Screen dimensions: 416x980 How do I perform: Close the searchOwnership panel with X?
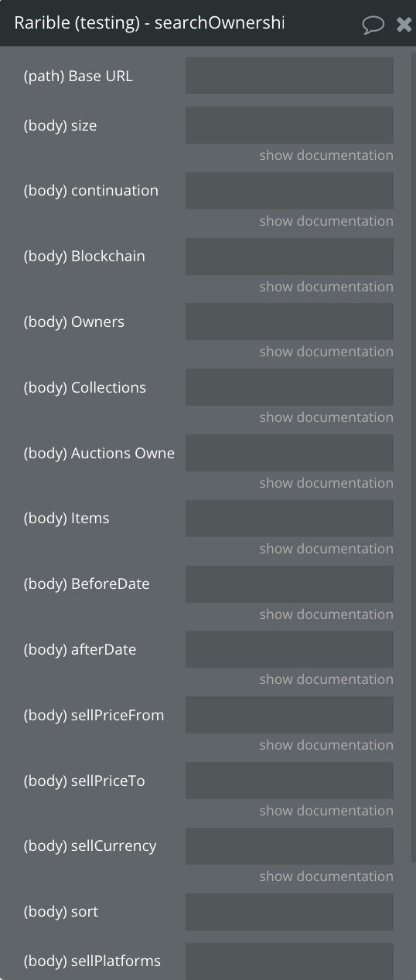pos(404,25)
